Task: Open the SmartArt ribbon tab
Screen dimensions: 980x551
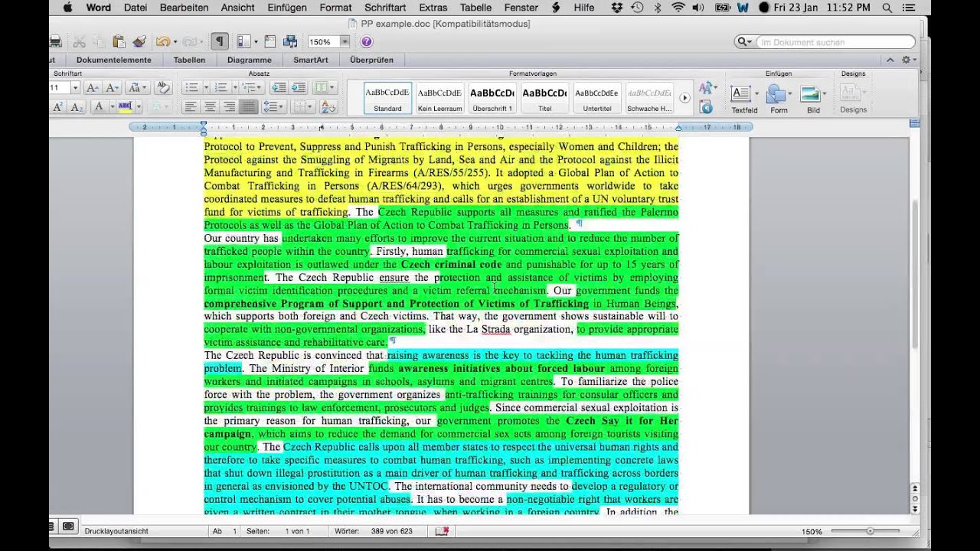Action: (x=311, y=60)
